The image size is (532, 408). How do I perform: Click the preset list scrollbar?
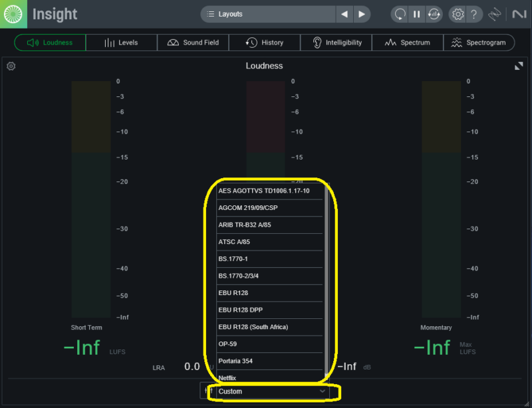click(x=326, y=279)
